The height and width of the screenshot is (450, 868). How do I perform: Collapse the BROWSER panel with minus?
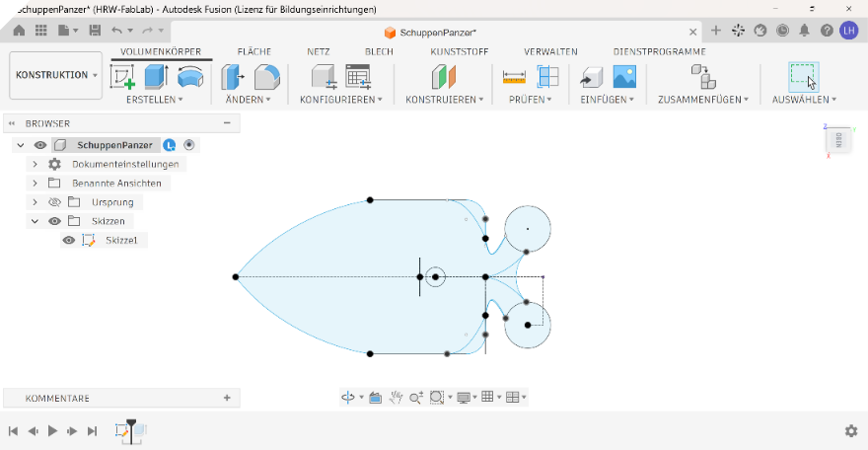(x=227, y=123)
